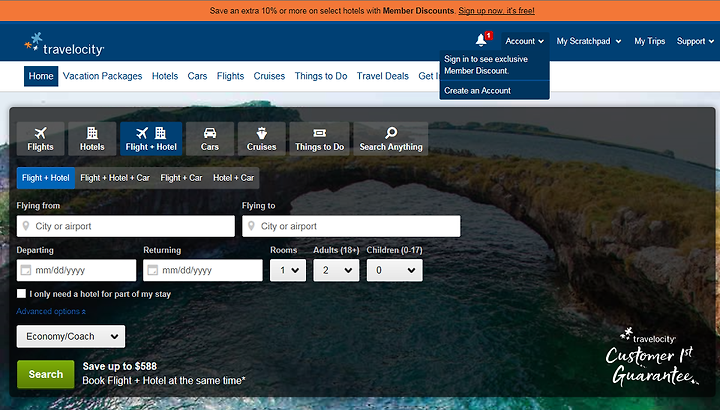Open the Economy/Coach class dropdown
Screen dimensions: 720x410
71,337
